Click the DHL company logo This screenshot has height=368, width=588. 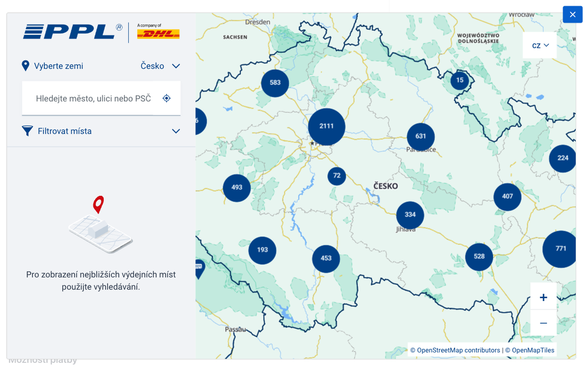pos(158,34)
